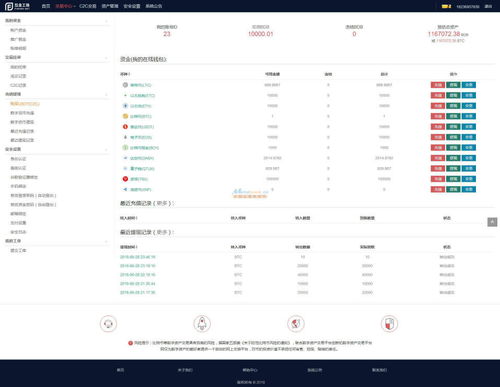
Task: Click the red deposit button in the LTC row
Action: [x=438, y=85]
